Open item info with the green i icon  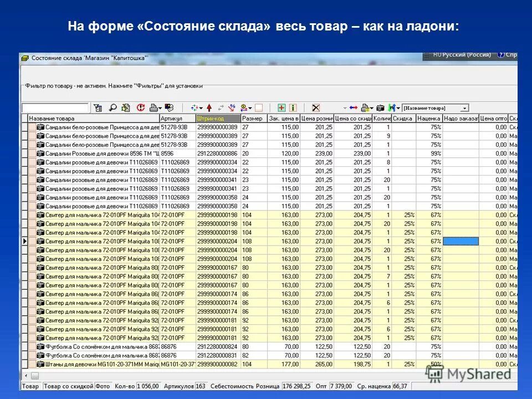(x=293, y=107)
